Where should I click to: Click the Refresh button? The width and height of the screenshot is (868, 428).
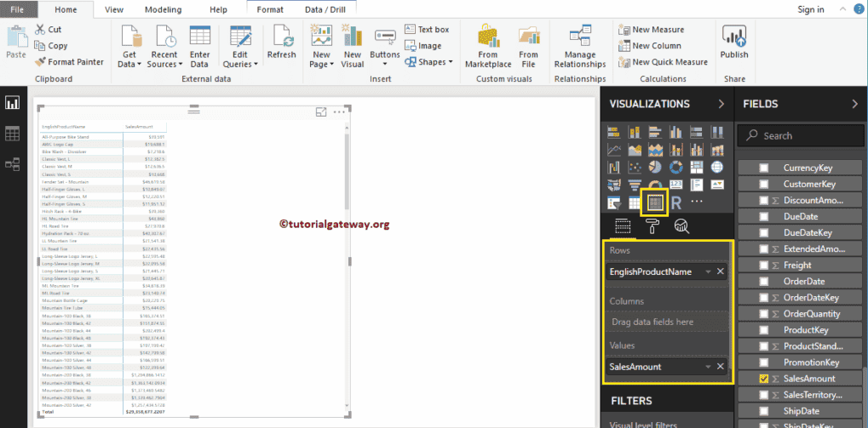(282, 43)
